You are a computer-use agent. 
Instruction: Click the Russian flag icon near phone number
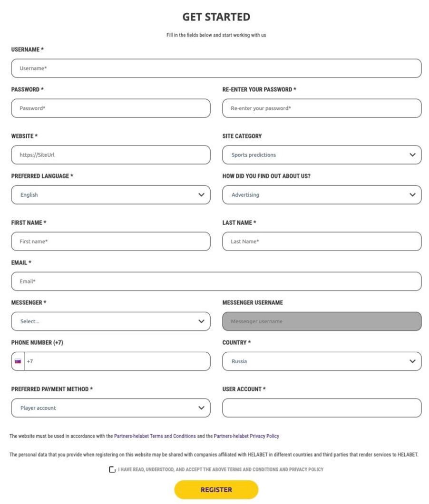pos(18,361)
